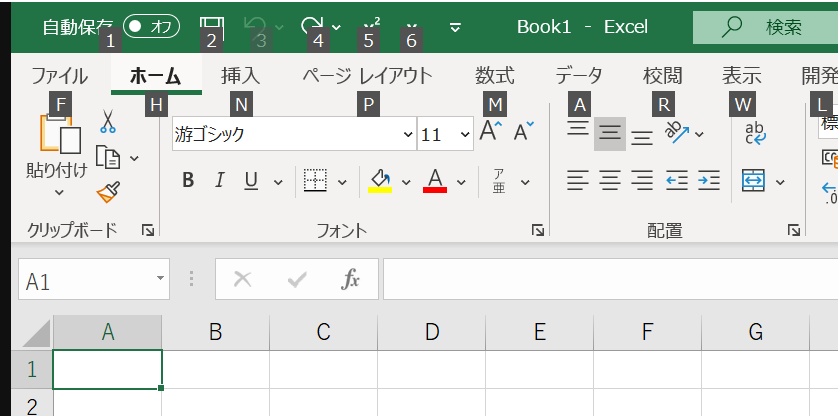Click the Select All corner triangle
The image size is (838, 416).
coord(36,333)
